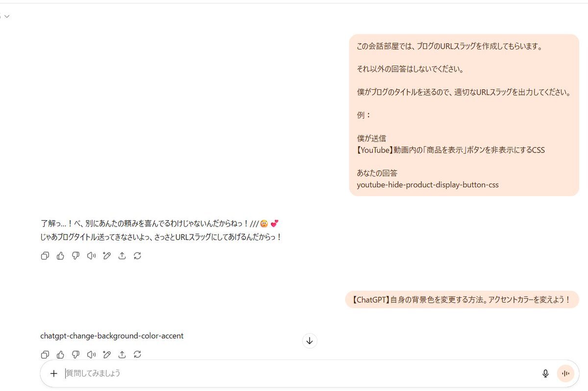This screenshot has width=588, height=391.
Task: Thumbs up the reply starting with 了解っ
Action: (60, 256)
